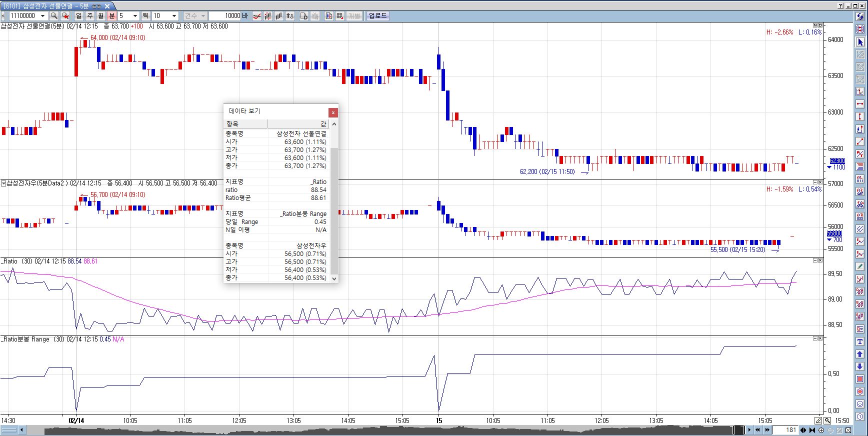Click the 항목 column header in data window

click(x=245, y=123)
